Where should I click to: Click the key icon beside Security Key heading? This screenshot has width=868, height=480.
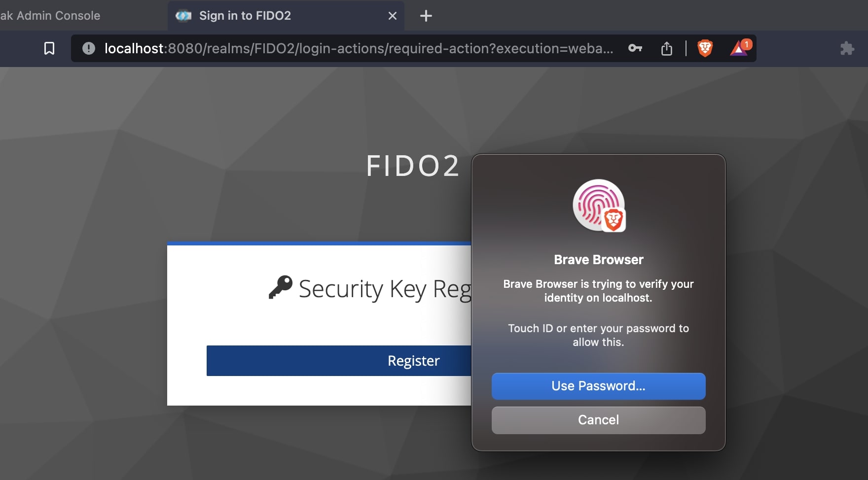coord(281,287)
